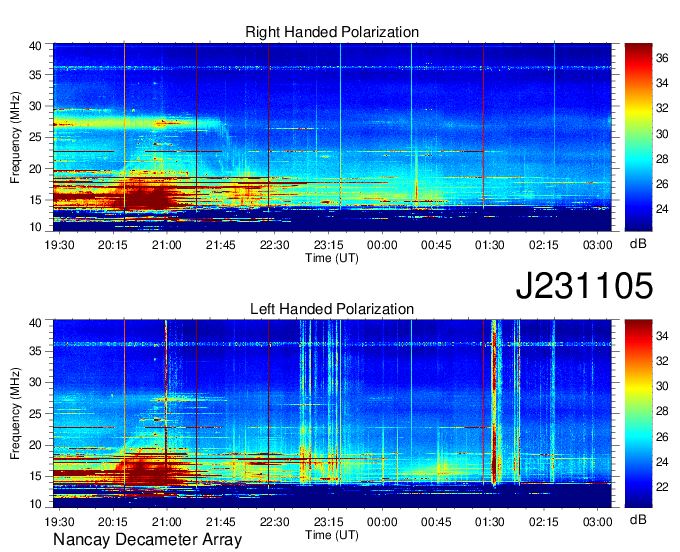
Task: Click "21:00" time tick of Right Handed plot
Action: point(167,245)
